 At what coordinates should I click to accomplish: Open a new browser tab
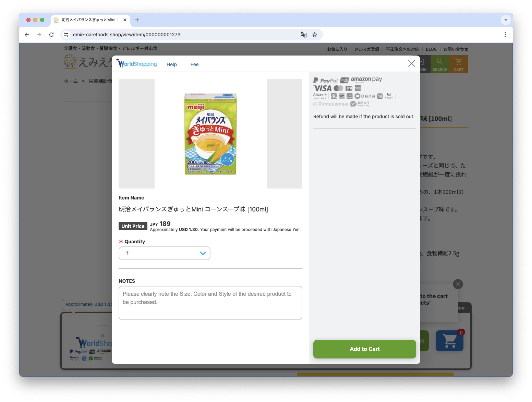137,20
